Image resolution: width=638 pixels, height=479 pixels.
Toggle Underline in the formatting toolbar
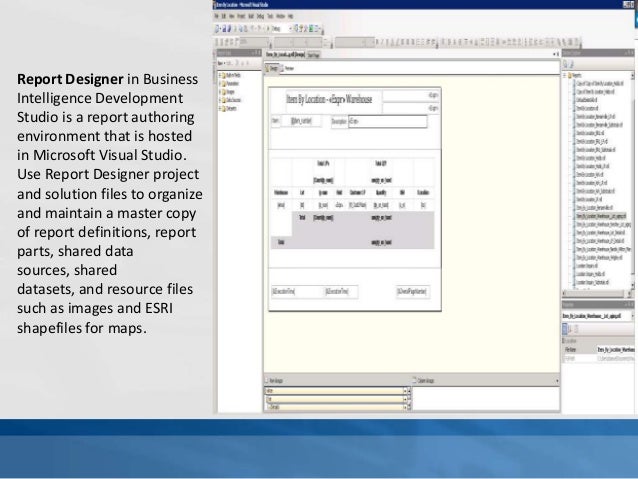point(387,42)
